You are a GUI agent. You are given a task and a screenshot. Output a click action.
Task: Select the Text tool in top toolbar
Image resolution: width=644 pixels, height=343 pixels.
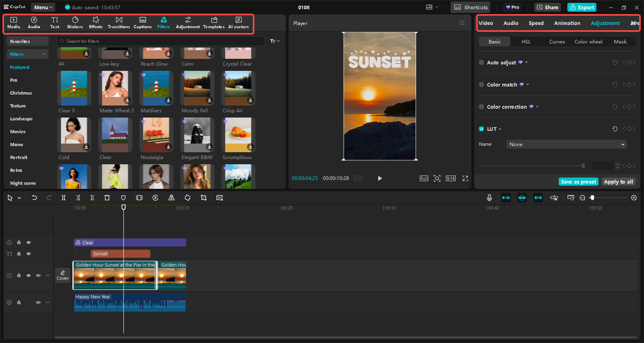click(x=54, y=23)
